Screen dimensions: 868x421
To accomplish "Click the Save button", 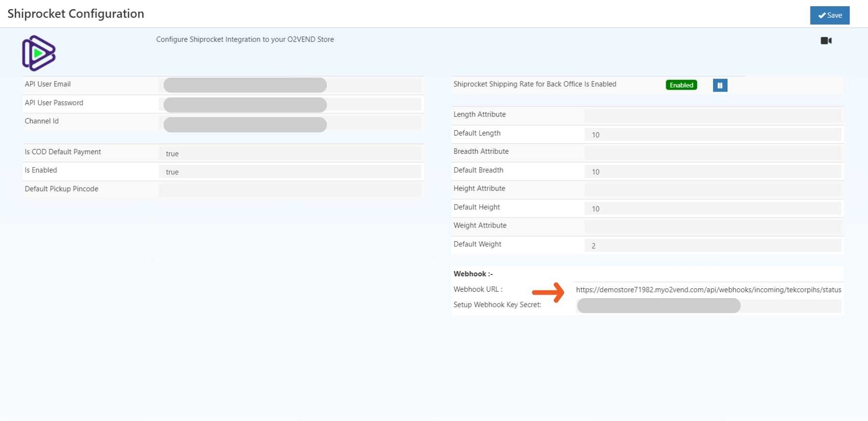I will (829, 15).
